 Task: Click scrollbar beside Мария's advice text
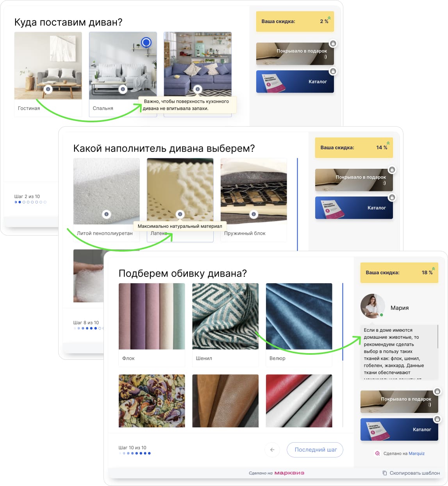438,336
